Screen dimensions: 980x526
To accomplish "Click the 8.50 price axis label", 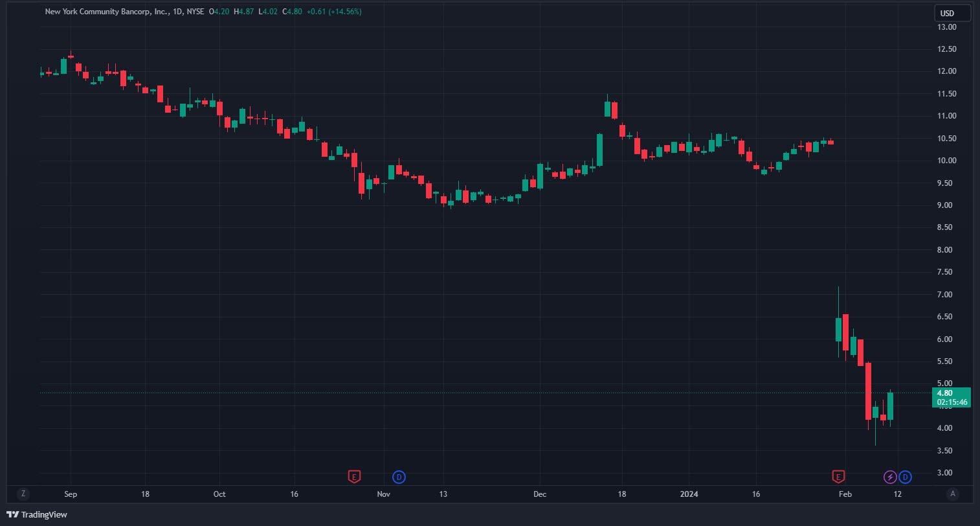I will (x=946, y=227).
